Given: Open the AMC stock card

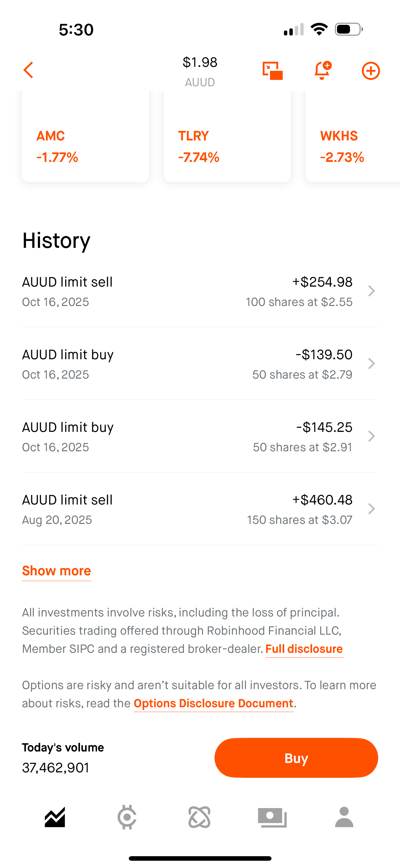Looking at the screenshot, I should pyautogui.click(x=85, y=145).
